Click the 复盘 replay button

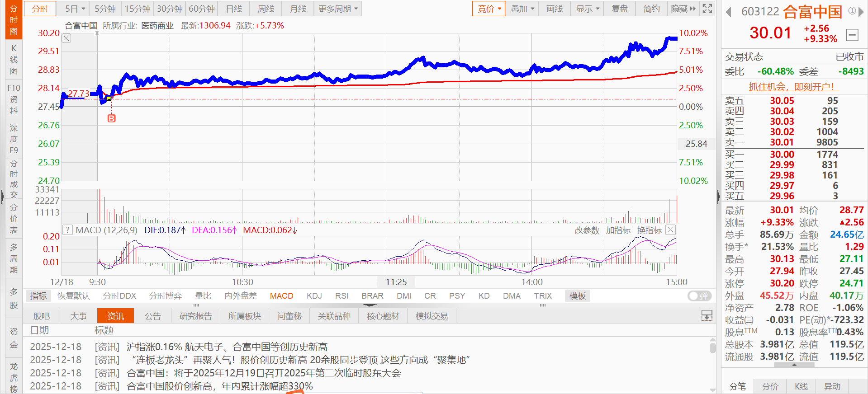619,9
